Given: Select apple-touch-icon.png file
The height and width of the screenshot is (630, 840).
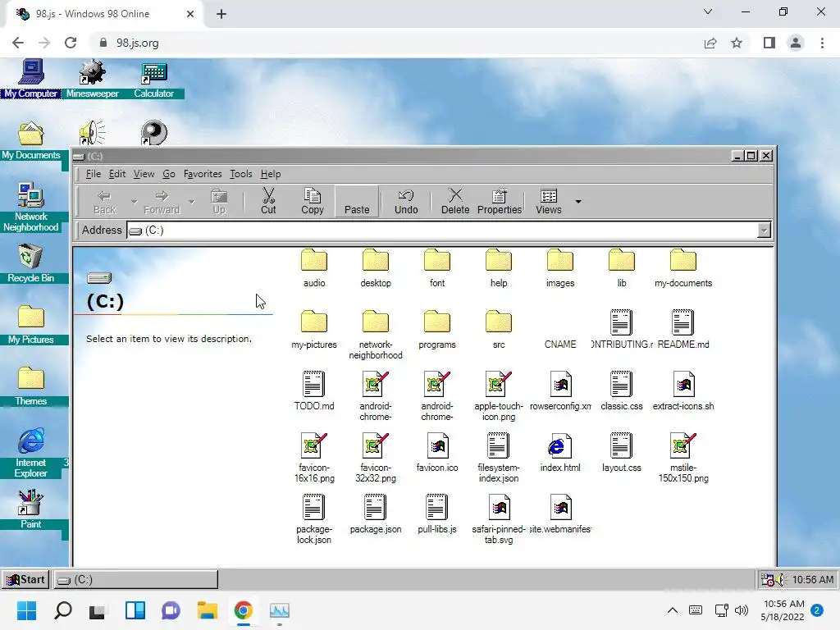Looking at the screenshot, I should click(x=499, y=396).
